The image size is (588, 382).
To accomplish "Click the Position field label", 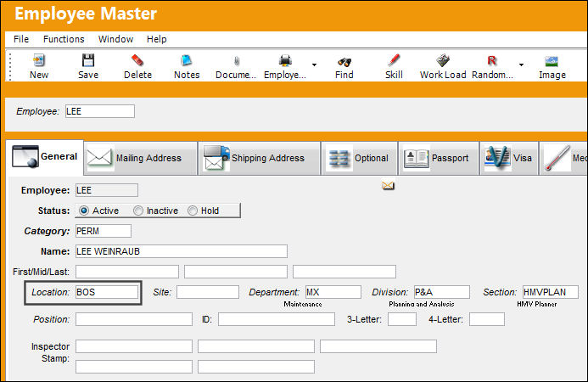I will pyautogui.click(x=52, y=319).
